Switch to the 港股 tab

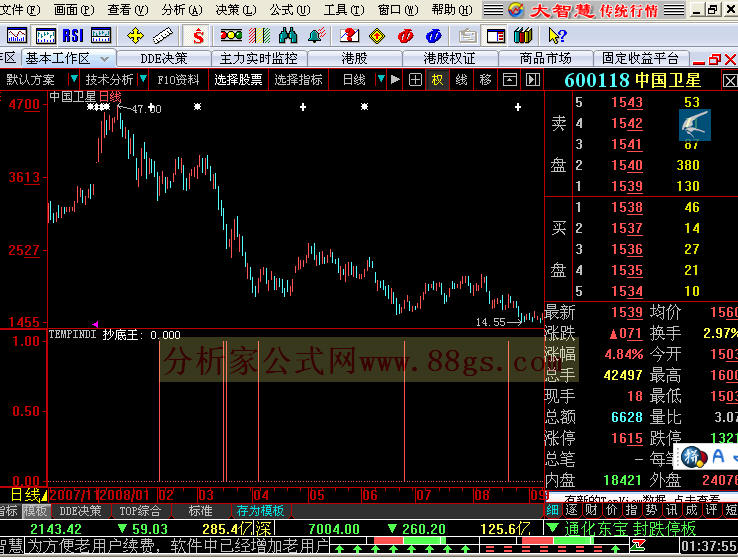coord(354,58)
